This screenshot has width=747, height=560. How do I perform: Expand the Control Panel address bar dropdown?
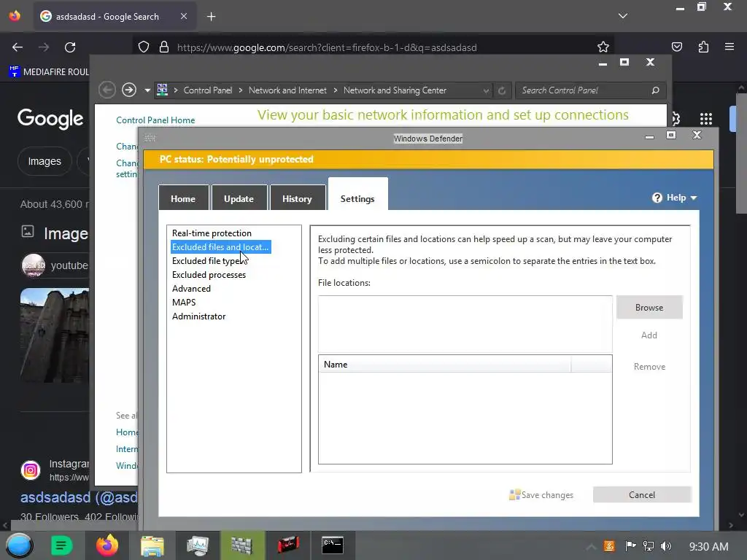point(485,90)
